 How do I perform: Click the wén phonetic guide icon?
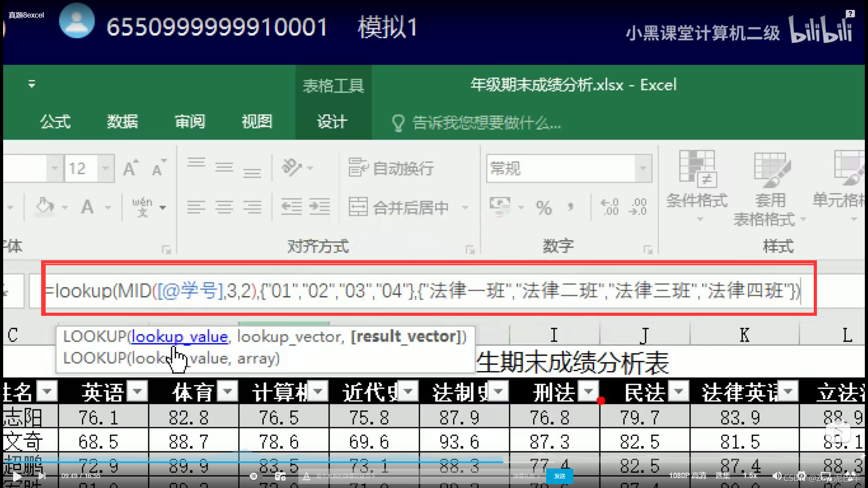[x=142, y=207]
